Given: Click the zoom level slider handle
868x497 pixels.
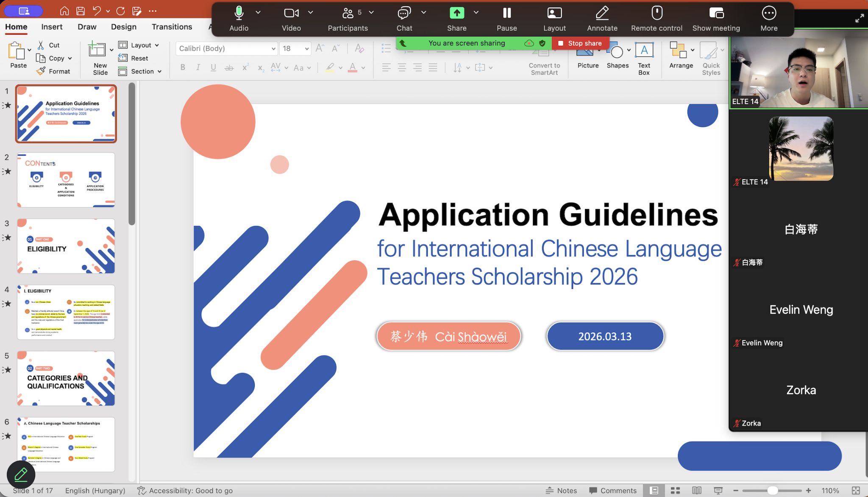Looking at the screenshot, I should point(772,491).
